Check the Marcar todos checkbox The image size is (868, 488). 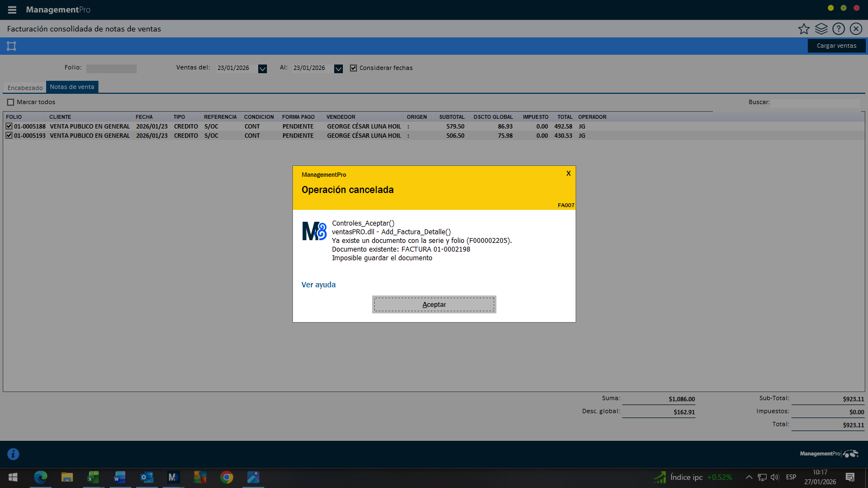coord(10,102)
